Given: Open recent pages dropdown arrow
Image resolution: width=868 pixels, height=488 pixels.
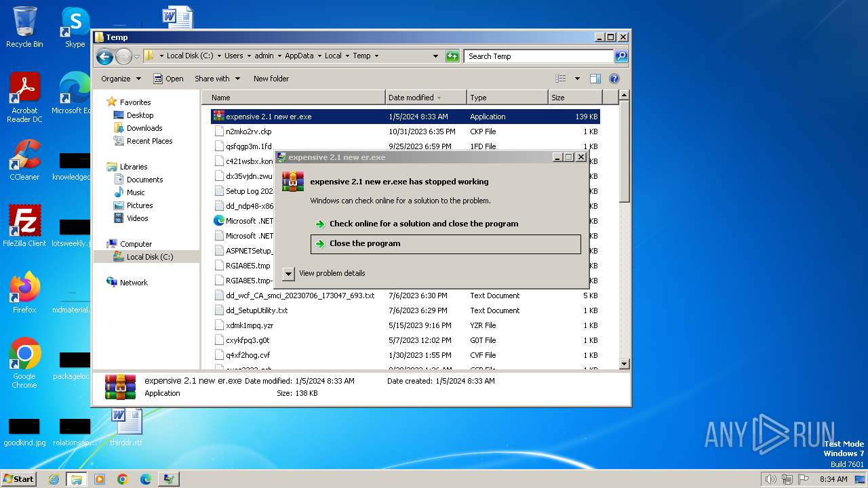Looking at the screenshot, I should click(x=136, y=56).
